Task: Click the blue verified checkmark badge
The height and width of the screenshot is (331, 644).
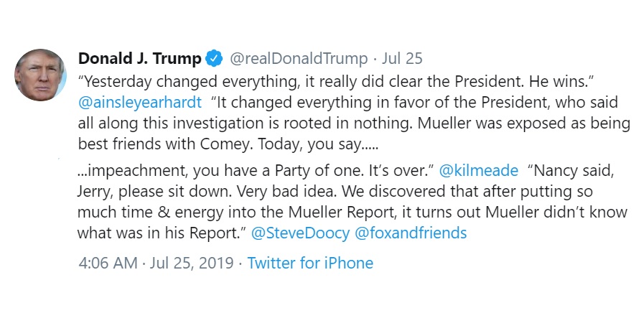Action: click(x=214, y=59)
